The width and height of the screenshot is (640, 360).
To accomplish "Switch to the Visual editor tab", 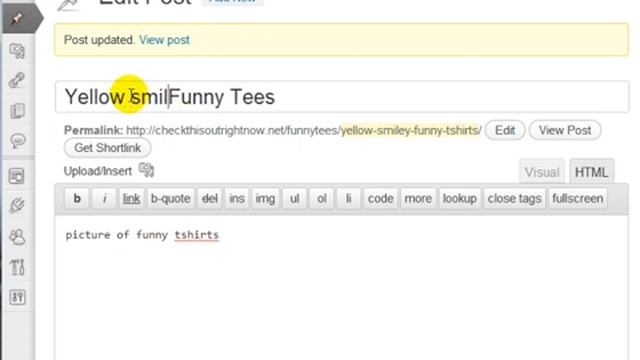I will pos(542,172).
